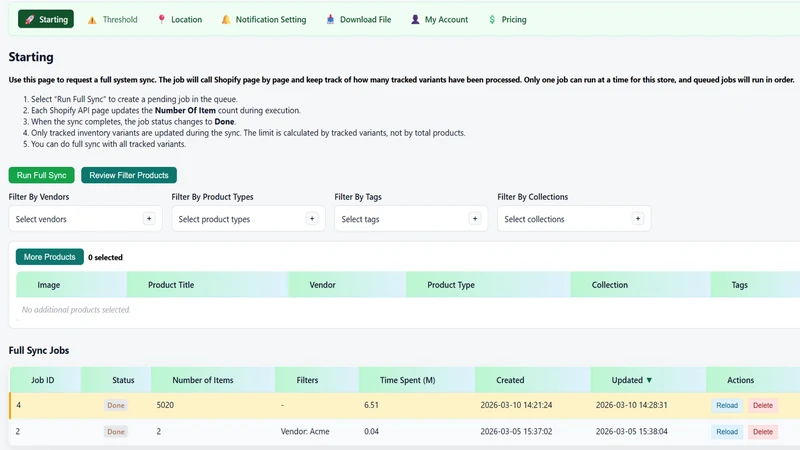Click Review Filter Products button
The image size is (800, 450).
coord(129,175)
